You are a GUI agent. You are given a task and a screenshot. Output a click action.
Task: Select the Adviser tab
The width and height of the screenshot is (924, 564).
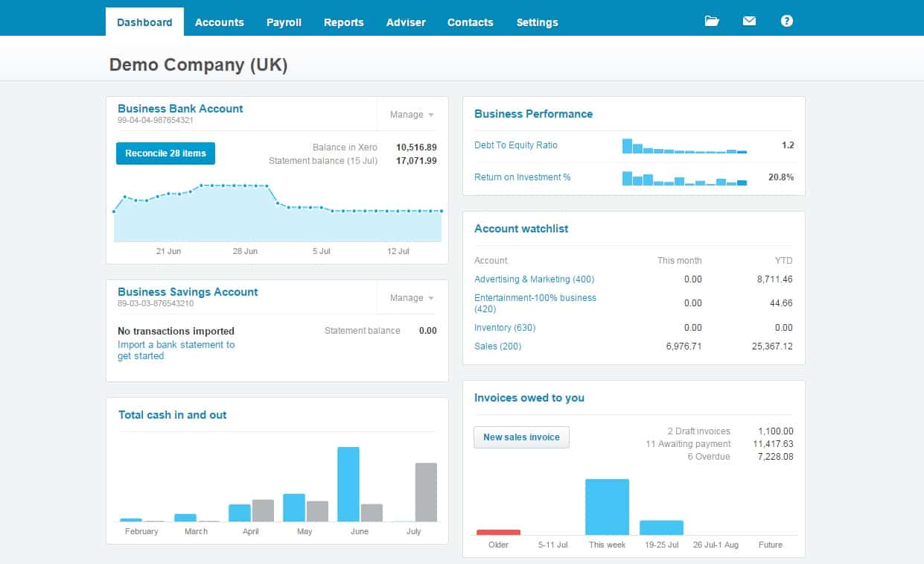pos(405,22)
